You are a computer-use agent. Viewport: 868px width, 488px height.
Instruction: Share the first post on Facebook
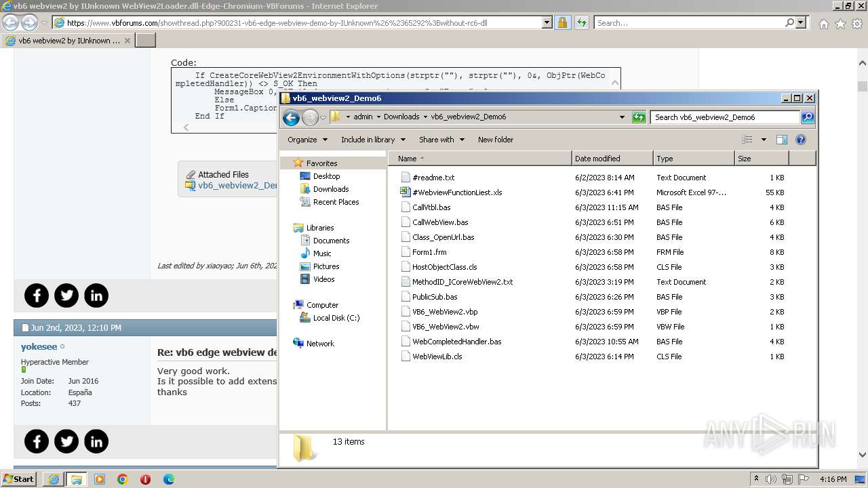tap(37, 296)
